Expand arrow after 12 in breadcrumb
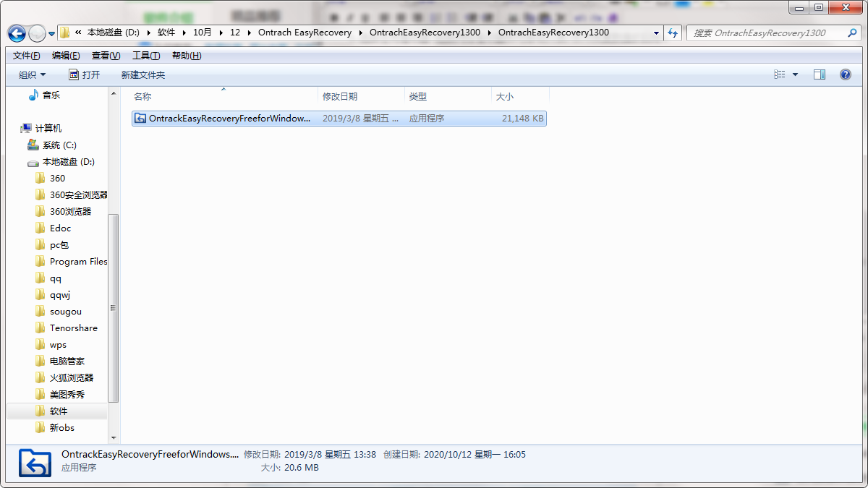Viewport: 868px width, 488px height. pyautogui.click(x=249, y=33)
